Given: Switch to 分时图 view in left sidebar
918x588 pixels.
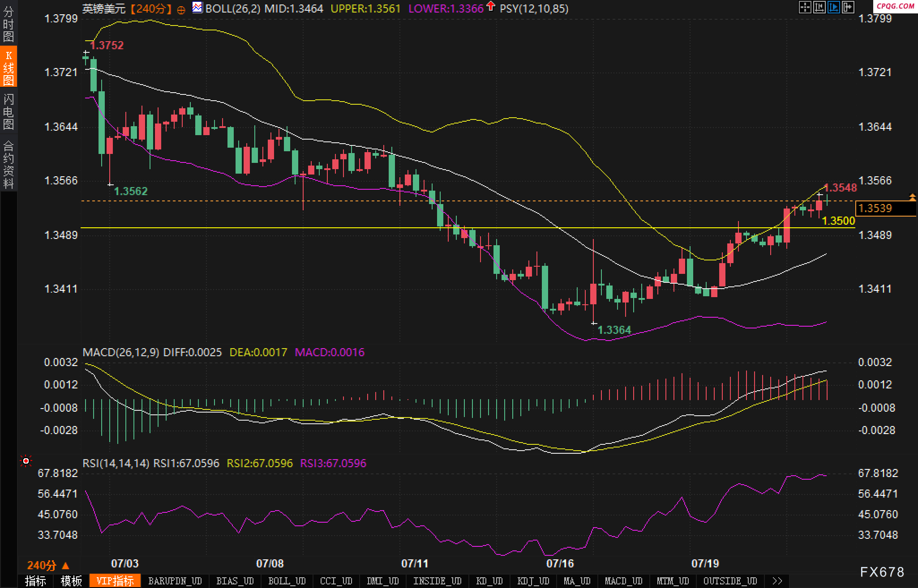Looking at the screenshot, I should [x=9, y=24].
